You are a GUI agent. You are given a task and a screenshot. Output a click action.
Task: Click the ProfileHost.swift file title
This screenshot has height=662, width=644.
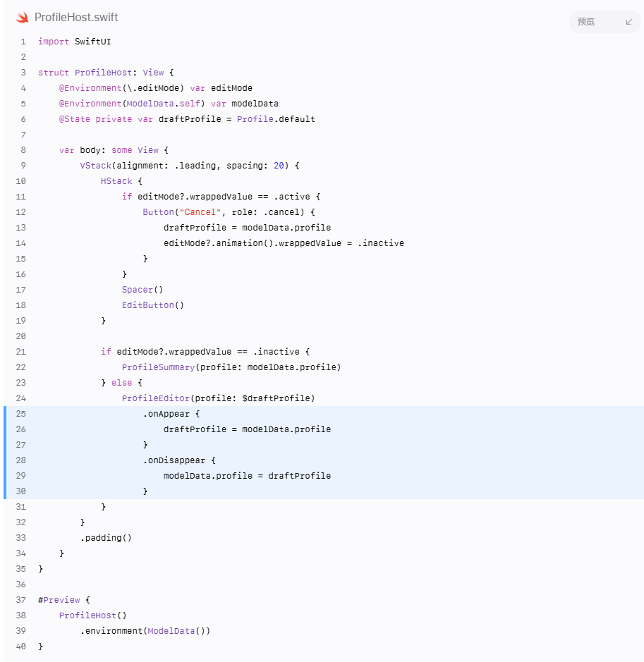tap(76, 18)
